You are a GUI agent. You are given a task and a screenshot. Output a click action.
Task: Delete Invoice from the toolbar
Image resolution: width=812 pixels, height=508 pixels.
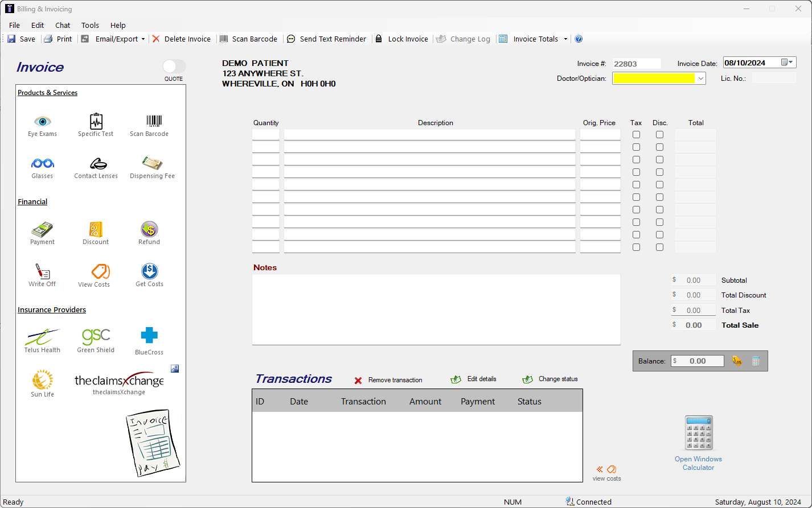(181, 39)
